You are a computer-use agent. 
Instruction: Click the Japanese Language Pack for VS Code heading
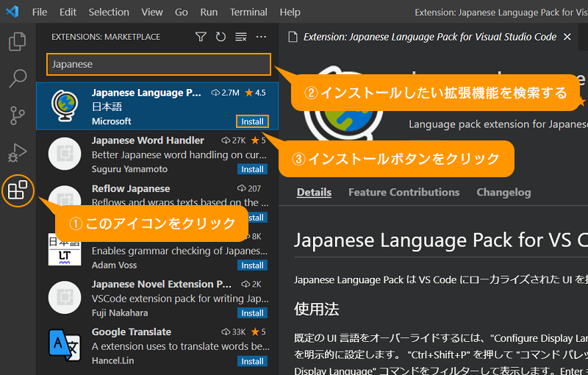(x=441, y=240)
